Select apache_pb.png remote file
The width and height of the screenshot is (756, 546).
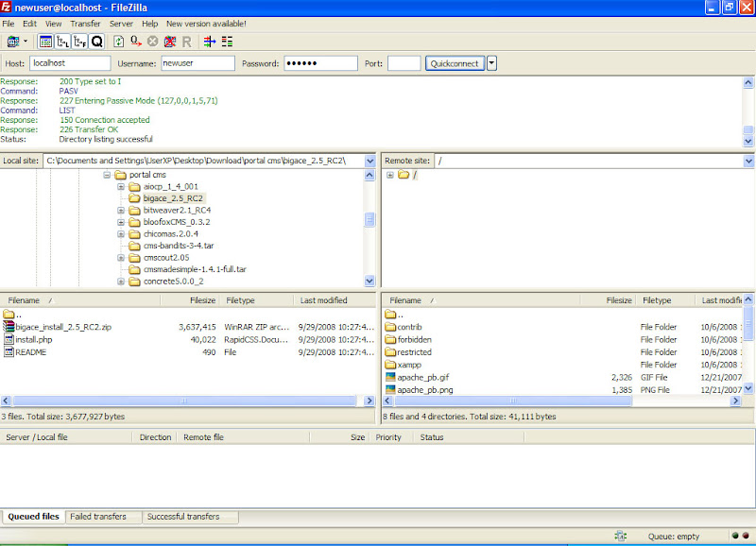point(424,390)
